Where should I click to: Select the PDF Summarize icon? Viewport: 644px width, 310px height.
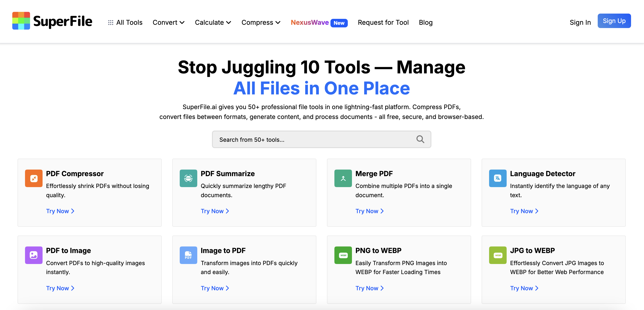(x=188, y=178)
